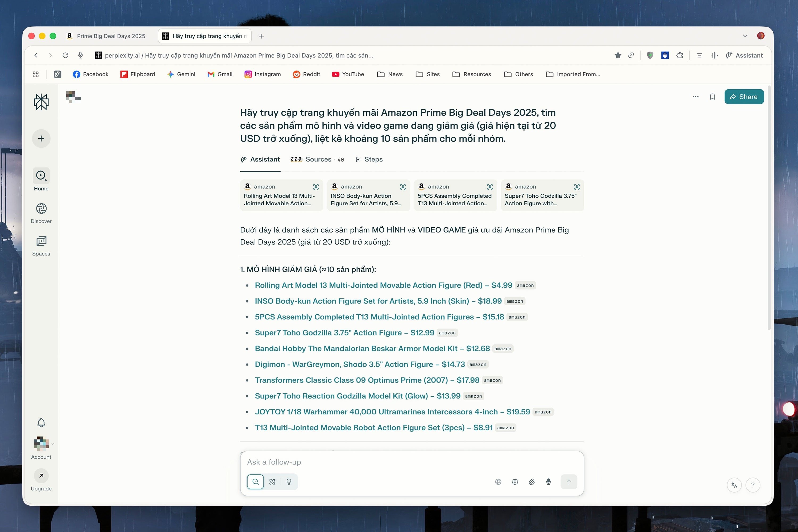Switch to Labs lightbulb mode
The height and width of the screenshot is (532, 798).
(289, 482)
